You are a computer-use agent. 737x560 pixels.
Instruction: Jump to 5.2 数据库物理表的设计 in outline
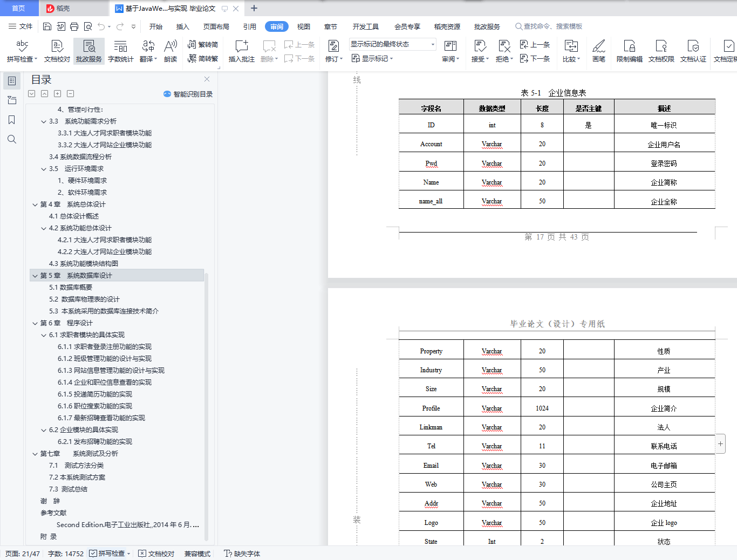click(84, 299)
